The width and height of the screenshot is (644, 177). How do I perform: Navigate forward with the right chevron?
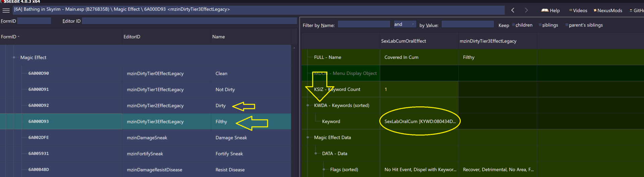point(526,10)
